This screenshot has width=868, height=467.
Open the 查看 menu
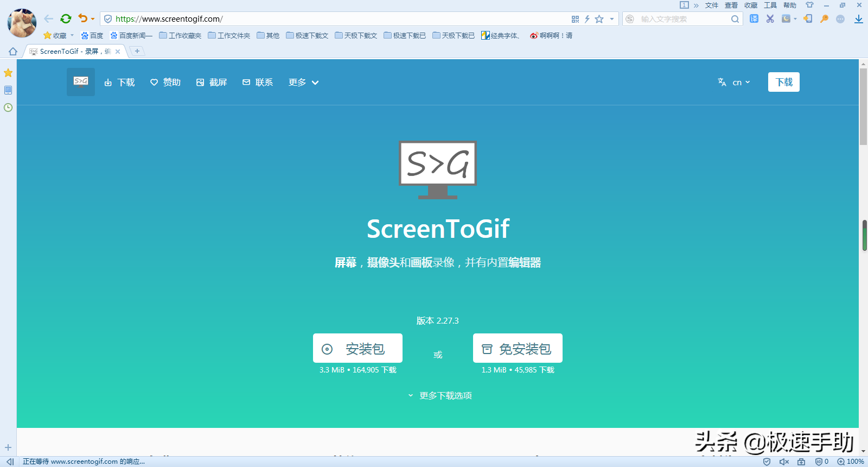click(x=731, y=5)
